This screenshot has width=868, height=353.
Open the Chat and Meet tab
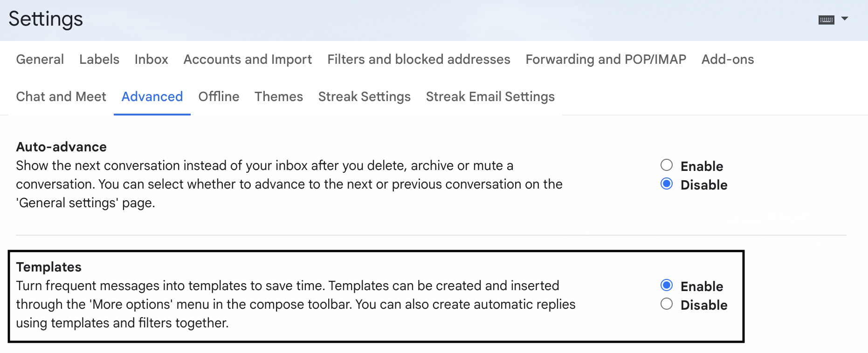click(61, 96)
